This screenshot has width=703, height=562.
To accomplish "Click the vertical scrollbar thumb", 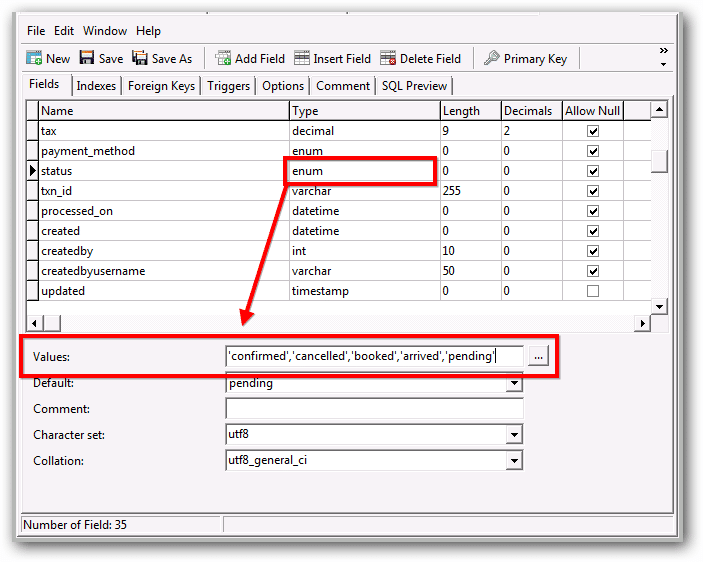I will coord(660,161).
